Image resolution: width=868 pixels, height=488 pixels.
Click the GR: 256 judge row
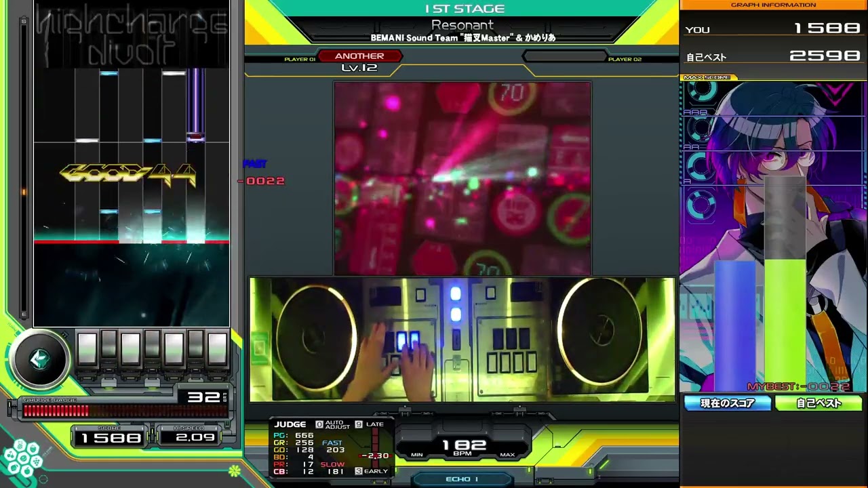(x=294, y=443)
